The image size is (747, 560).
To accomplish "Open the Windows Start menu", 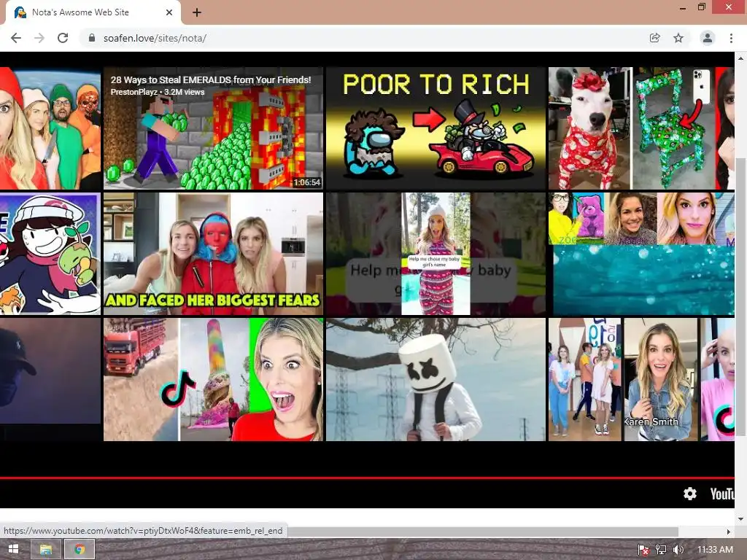I will (13, 550).
